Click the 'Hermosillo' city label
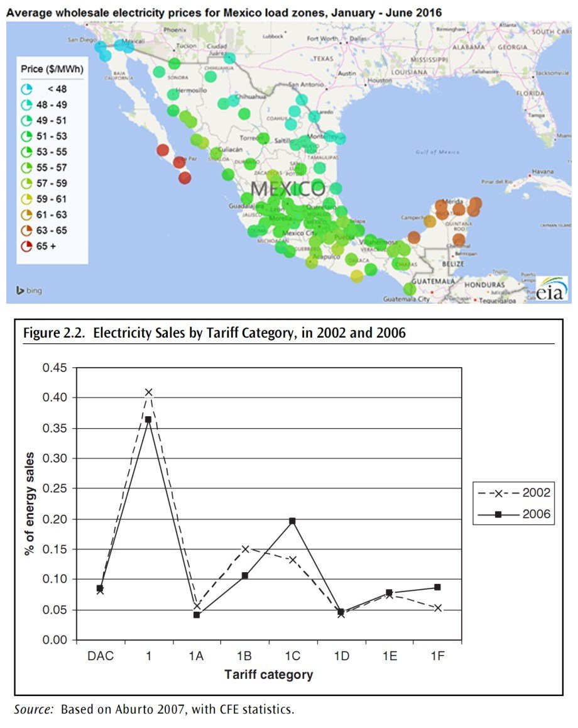This screenshot has width=578, height=728. pyautogui.click(x=191, y=91)
